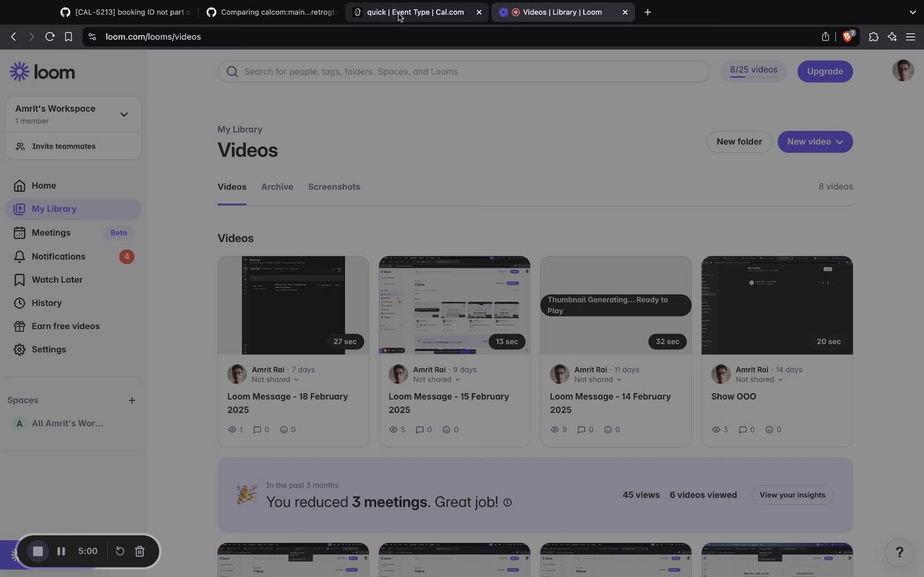Image resolution: width=924 pixels, height=577 pixels.
Task: Click the notifications count badge 4
Action: pos(126,256)
